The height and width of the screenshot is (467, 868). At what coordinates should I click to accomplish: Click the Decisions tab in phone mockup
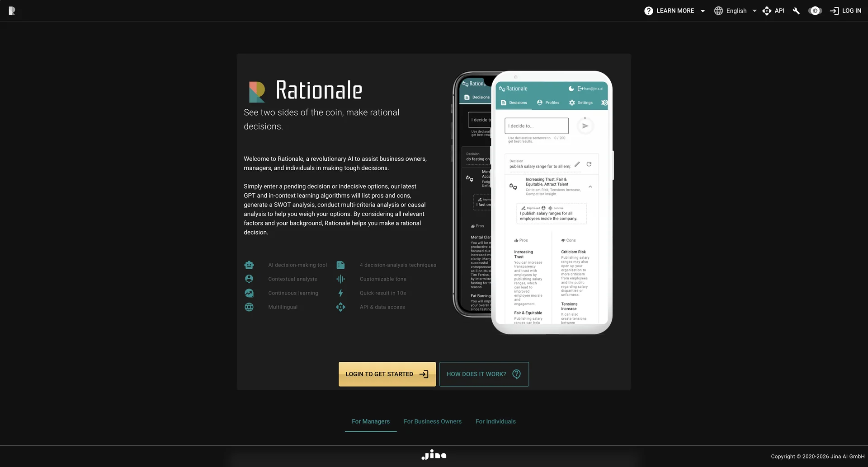pyautogui.click(x=514, y=103)
